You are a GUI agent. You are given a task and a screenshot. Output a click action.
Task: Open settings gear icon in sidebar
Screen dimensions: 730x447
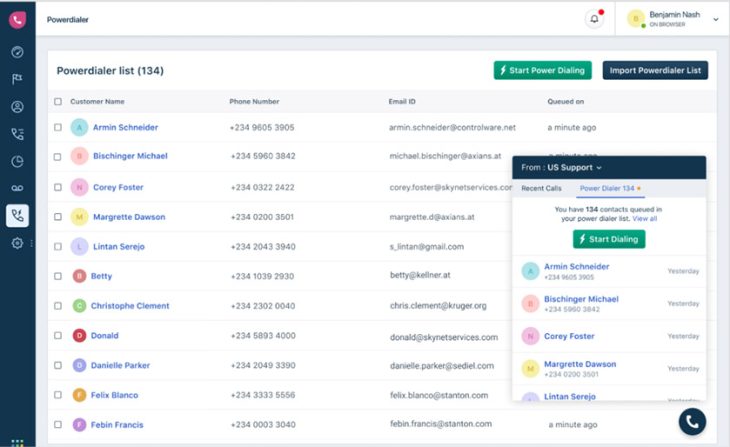pos(17,243)
